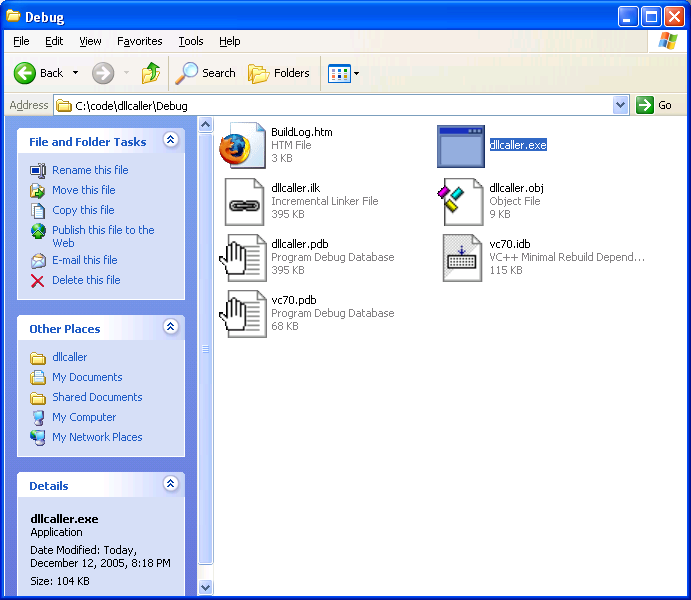The width and height of the screenshot is (691, 600).
Task: Click the Shared Documents folder icon
Action: (38, 398)
